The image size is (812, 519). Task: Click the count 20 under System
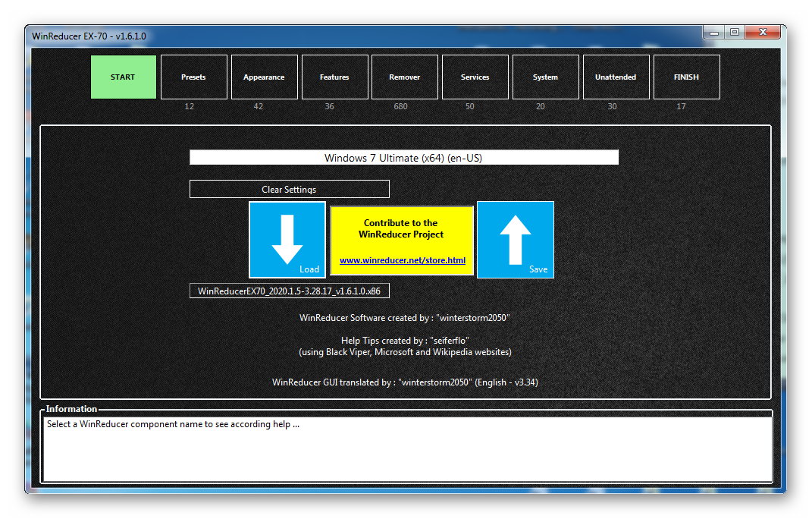[540, 106]
